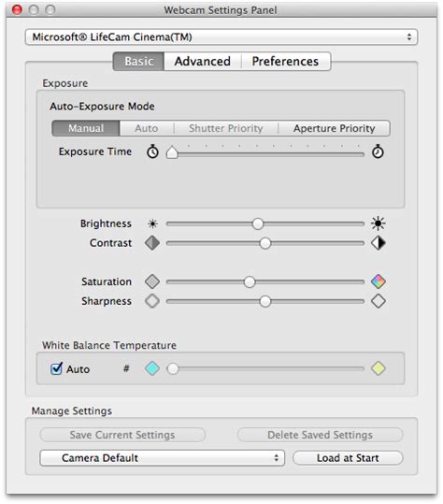Click the yellow warm white balance icon
The width and height of the screenshot is (443, 504).
click(379, 368)
